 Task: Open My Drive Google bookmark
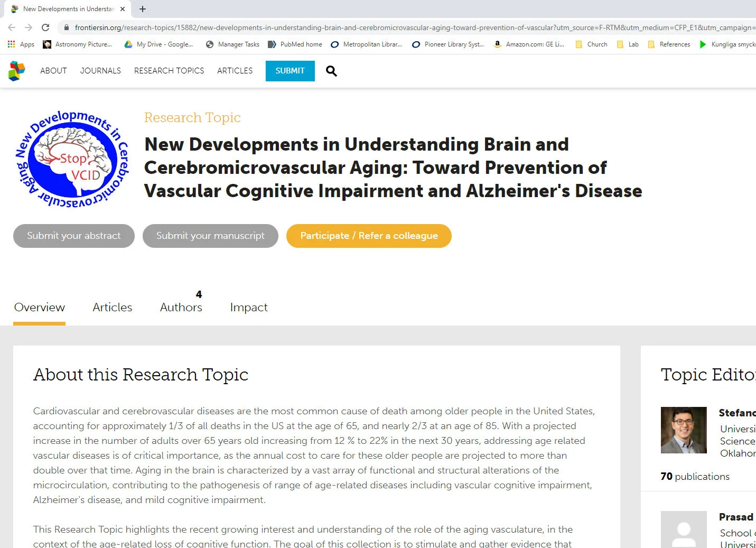[158, 44]
